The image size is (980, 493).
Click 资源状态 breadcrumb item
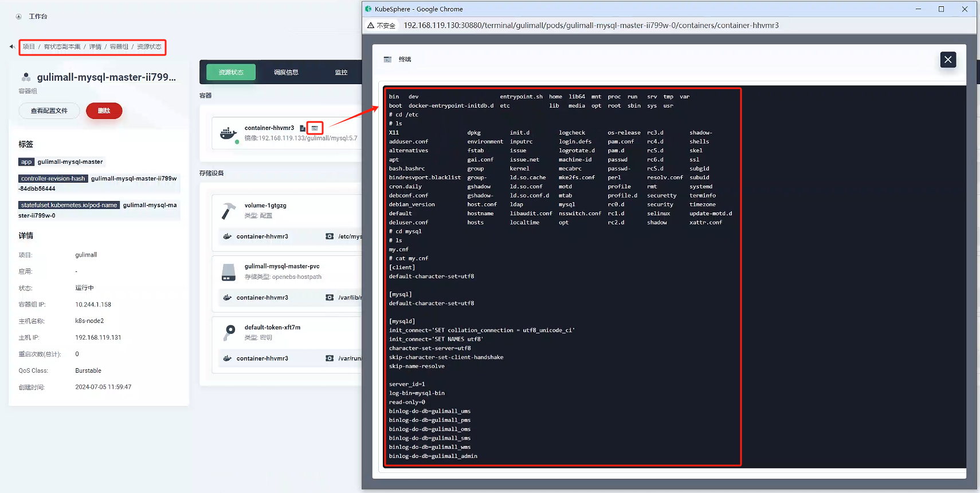(x=149, y=47)
